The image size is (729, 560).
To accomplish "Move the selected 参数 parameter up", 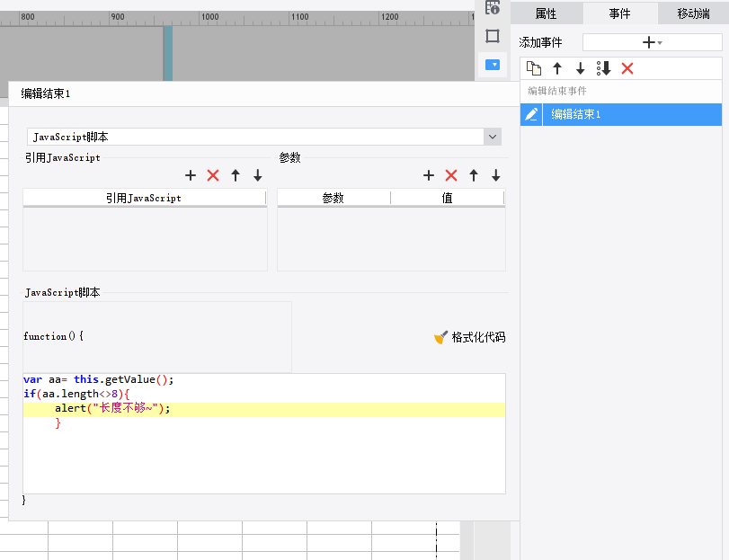I will click(474, 175).
